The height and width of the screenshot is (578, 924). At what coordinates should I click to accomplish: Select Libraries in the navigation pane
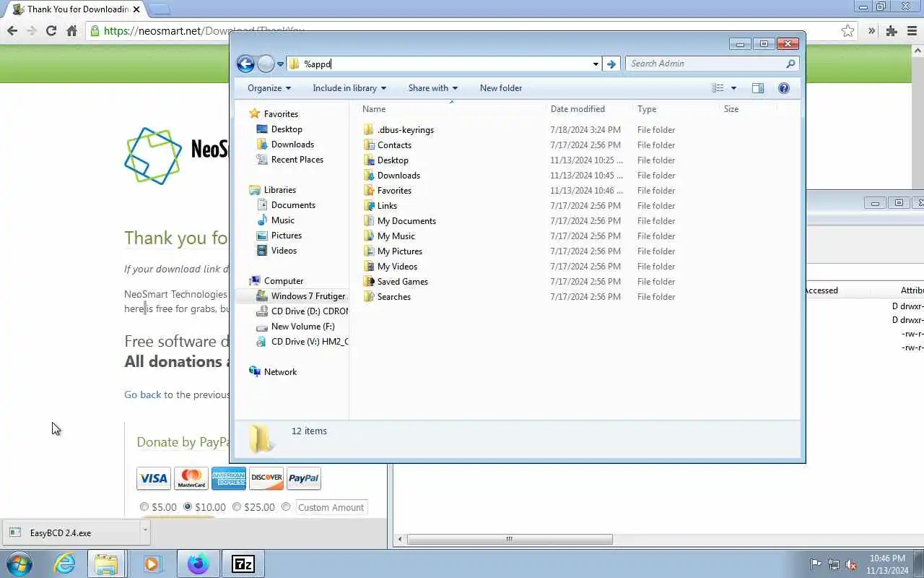279,190
